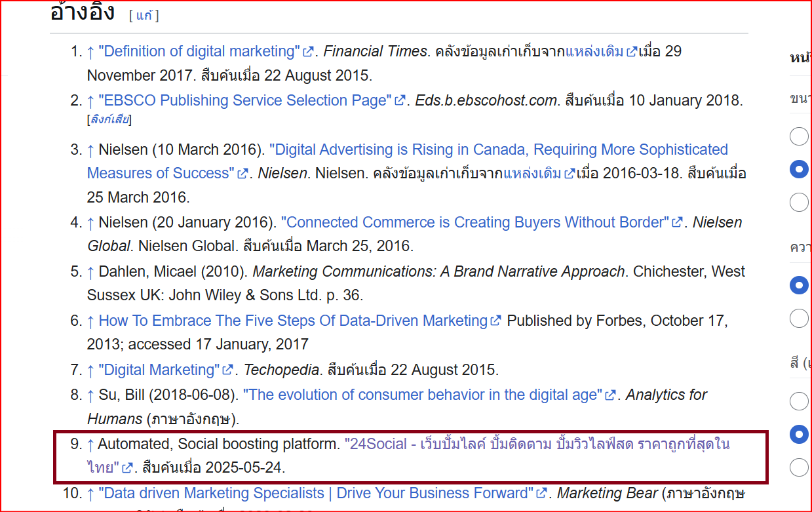The height and width of the screenshot is (512, 812).
Task: Open "Data driven Marketing Specialists" link
Action: [x=317, y=494]
